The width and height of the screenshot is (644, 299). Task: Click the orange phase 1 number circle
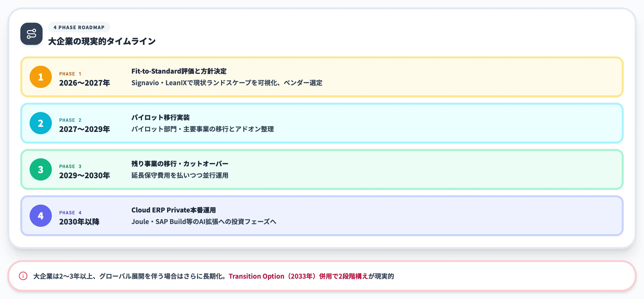(x=41, y=77)
